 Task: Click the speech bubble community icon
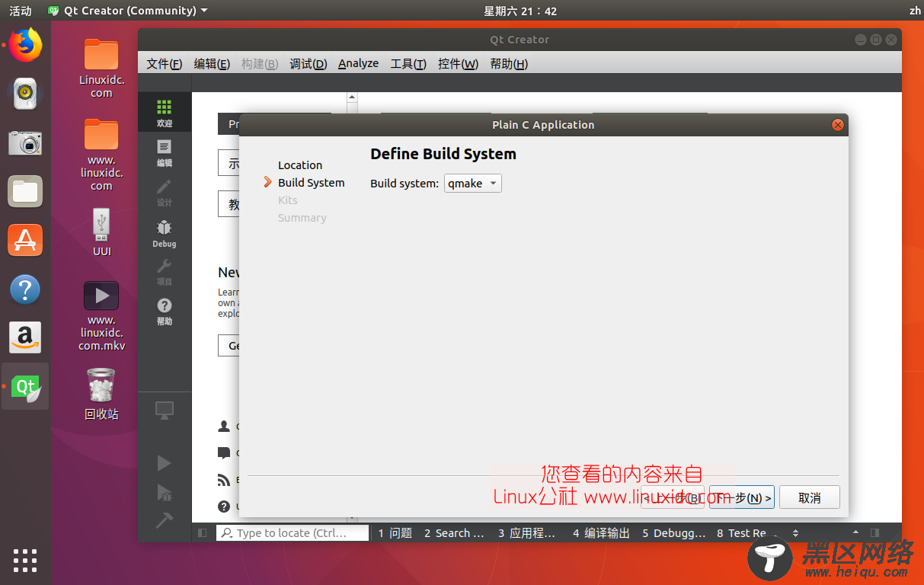point(224,453)
